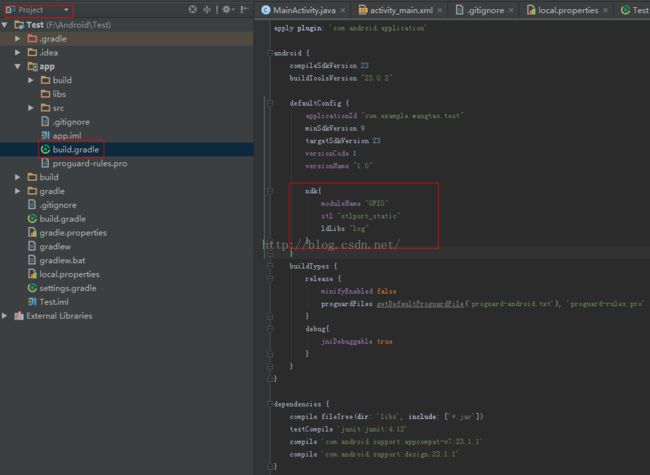This screenshot has width=650, height=475.
Task: Click the compileSdkVersion line in editor
Action: tap(329, 65)
